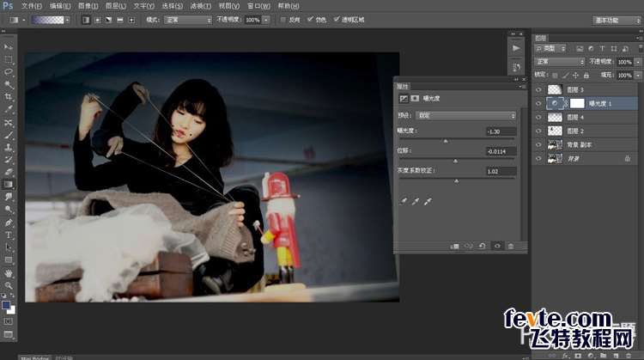This screenshot has width=644, height=360.
Task: Select the Hand tool
Action: [x=9, y=273]
